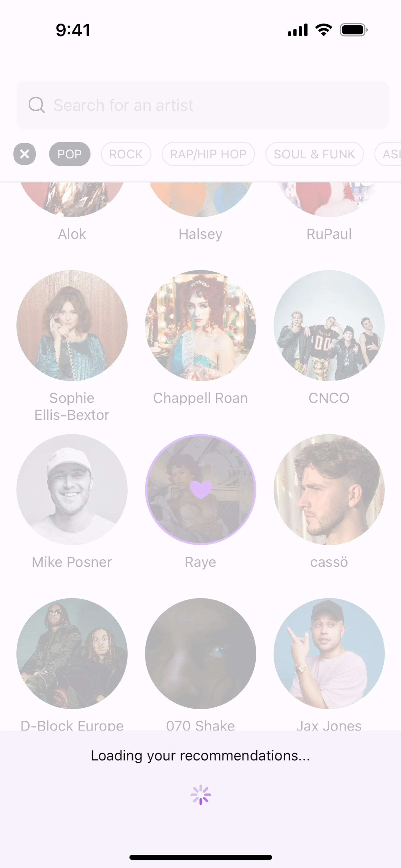401x868 pixels.
Task: Focus the Search for an artist field
Action: pyautogui.click(x=203, y=105)
